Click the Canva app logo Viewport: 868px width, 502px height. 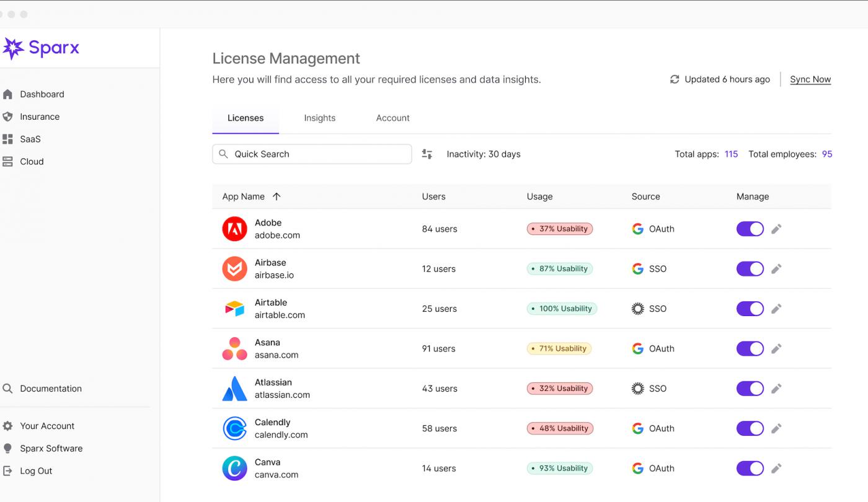[234, 468]
